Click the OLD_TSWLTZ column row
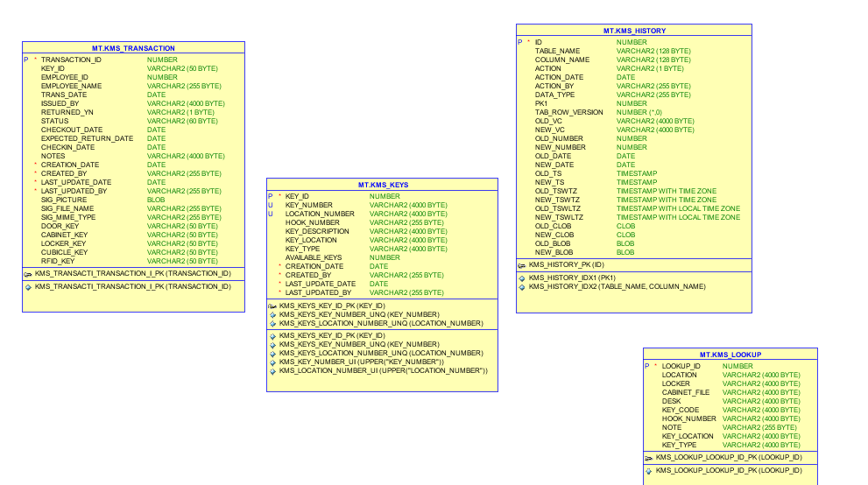The height and width of the screenshot is (485, 868). tap(634, 208)
